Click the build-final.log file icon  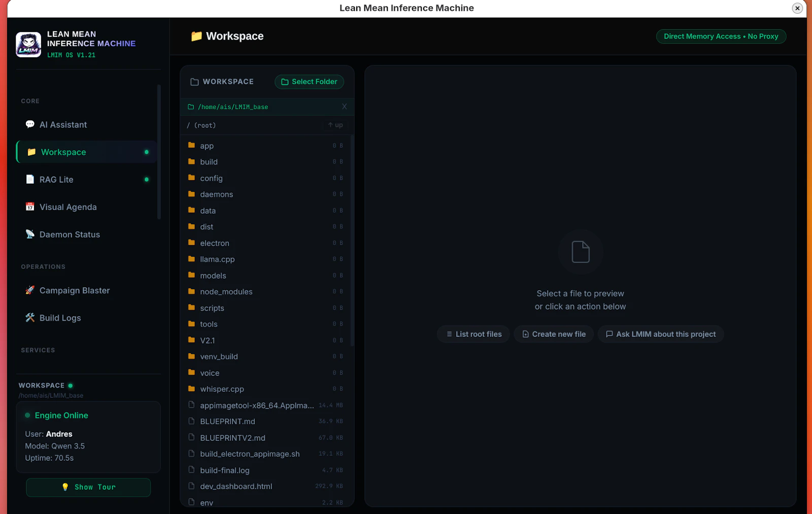click(x=191, y=469)
